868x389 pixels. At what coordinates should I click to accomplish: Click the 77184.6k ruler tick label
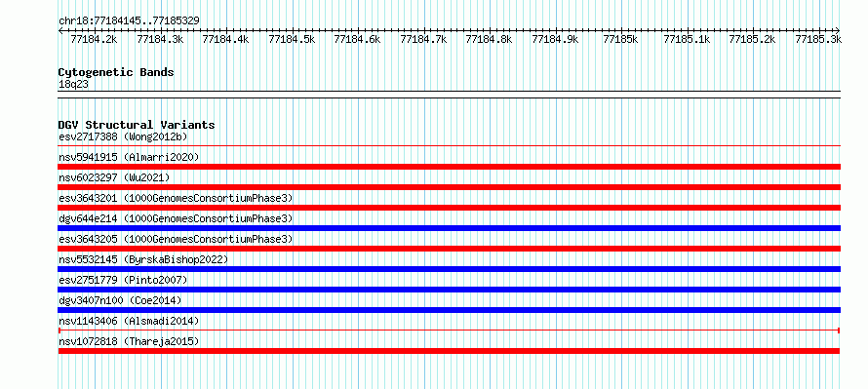358,39
